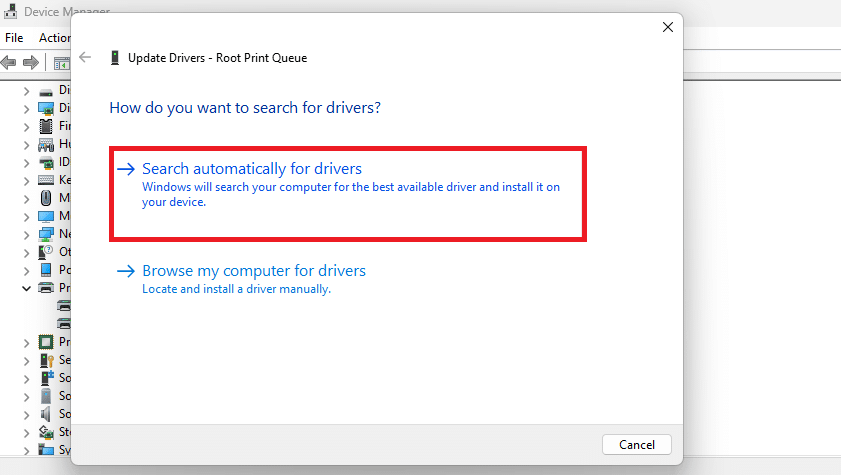The width and height of the screenshot is (841, 475).
Task: Choose Search automatically for drivers
Action: click(348, 194)
